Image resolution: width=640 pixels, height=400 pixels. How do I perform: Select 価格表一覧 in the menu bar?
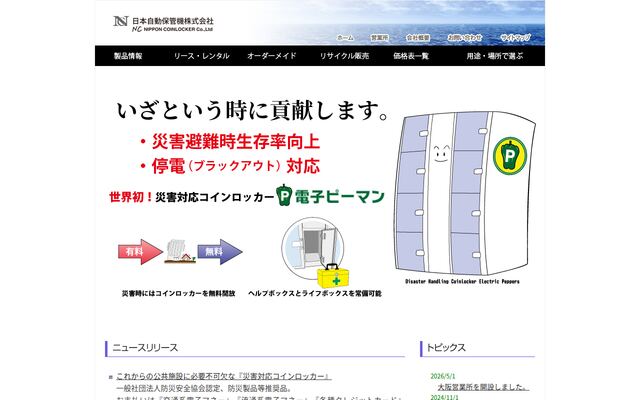(411, 56)
